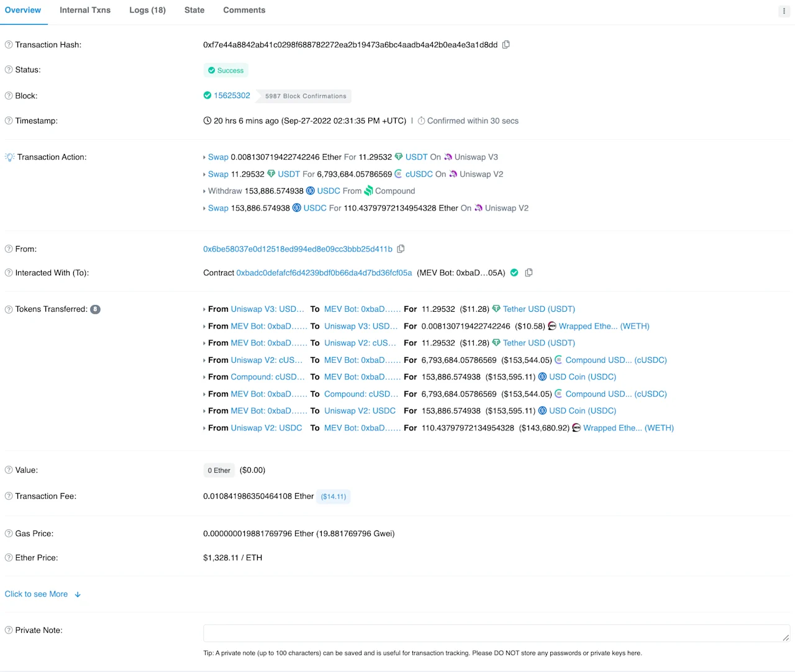The width and height of the screenshot is (795, 672).
Task: Click the help icon beside Transaction Hash
Action: 9,45
